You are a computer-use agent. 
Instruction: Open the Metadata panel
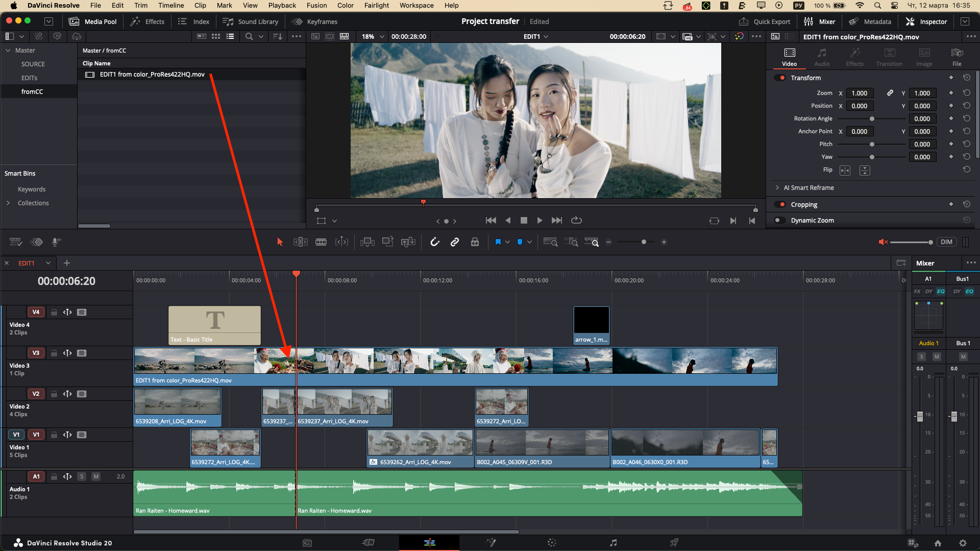tap(870, 21)
